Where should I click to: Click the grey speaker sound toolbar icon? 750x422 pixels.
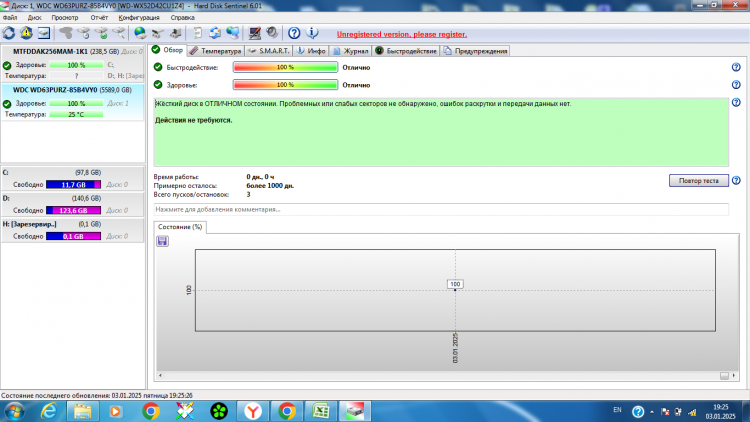tap(272, 33)
